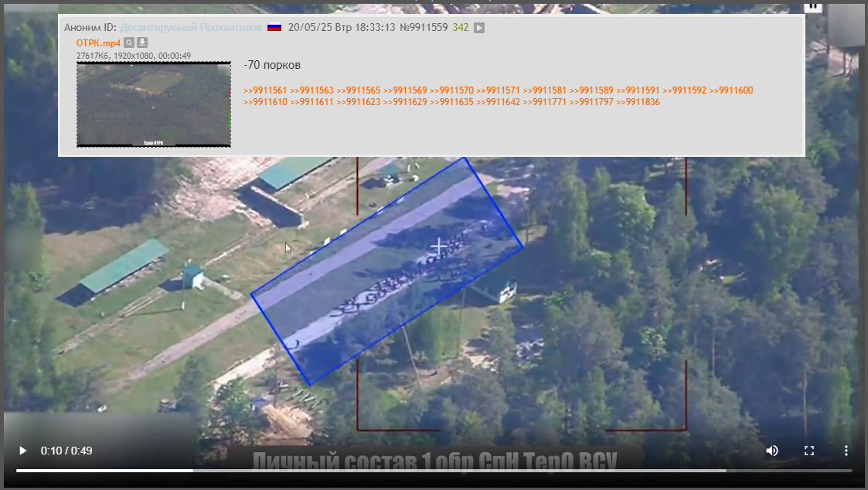Open reply link >>9911571

[499, 90]
